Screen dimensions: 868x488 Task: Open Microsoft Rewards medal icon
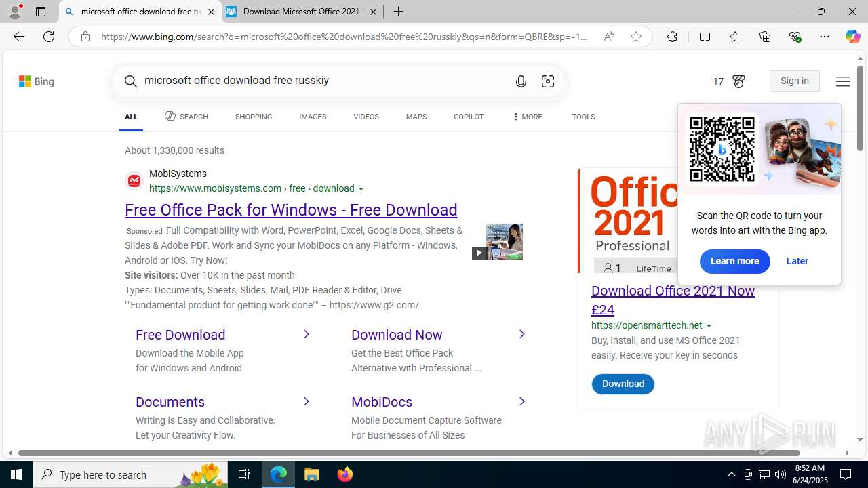(x=738, y=81)
